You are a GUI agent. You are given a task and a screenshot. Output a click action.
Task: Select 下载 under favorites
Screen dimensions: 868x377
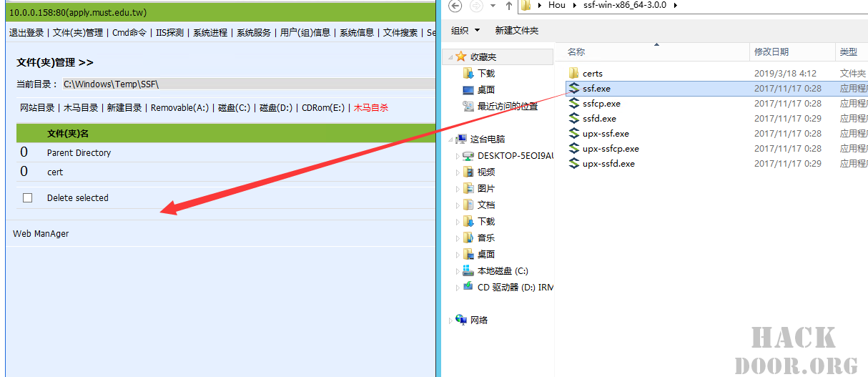pyautogui.click(x=486, y=74)
